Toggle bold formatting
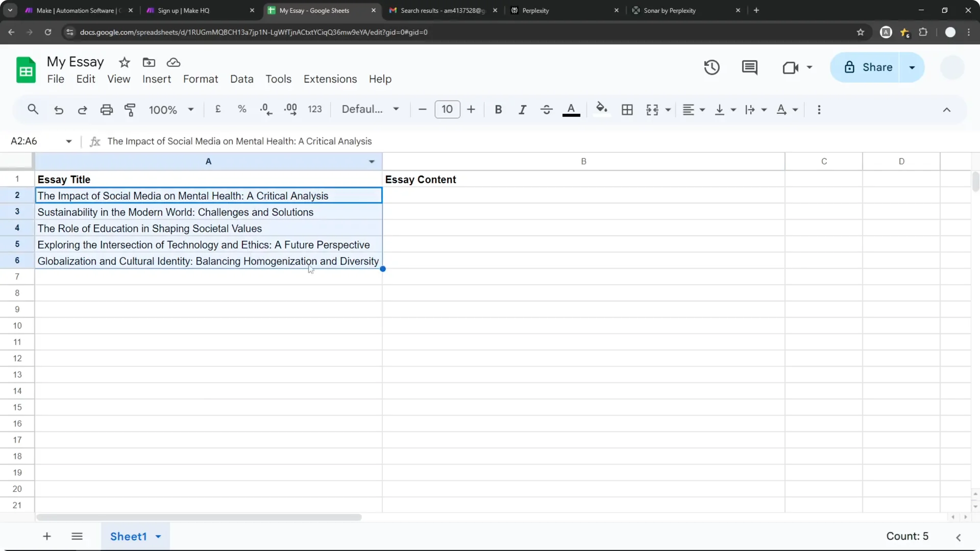Viewport: 980px width, 551px height. (498, 110)
